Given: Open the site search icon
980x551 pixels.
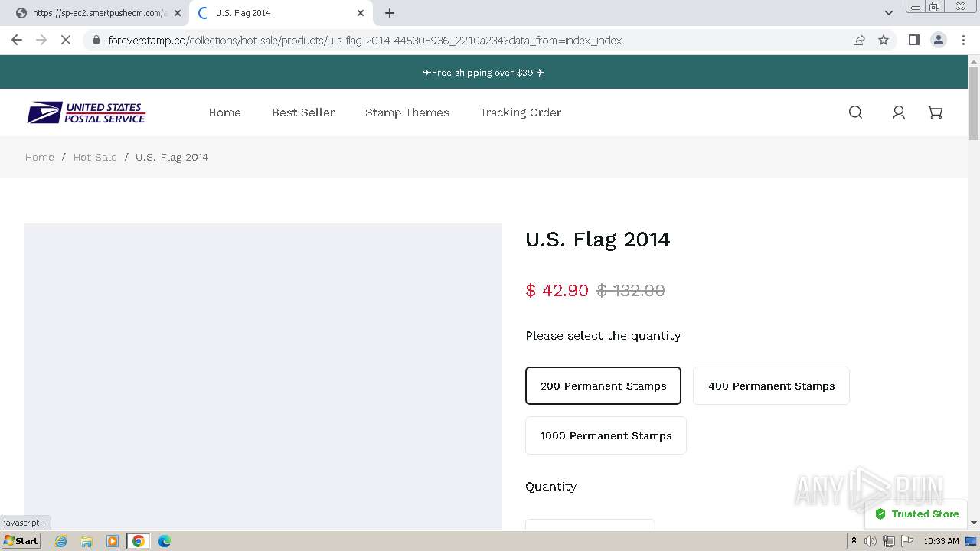Looking at the screenshot, I should click(x=855, y=112).
